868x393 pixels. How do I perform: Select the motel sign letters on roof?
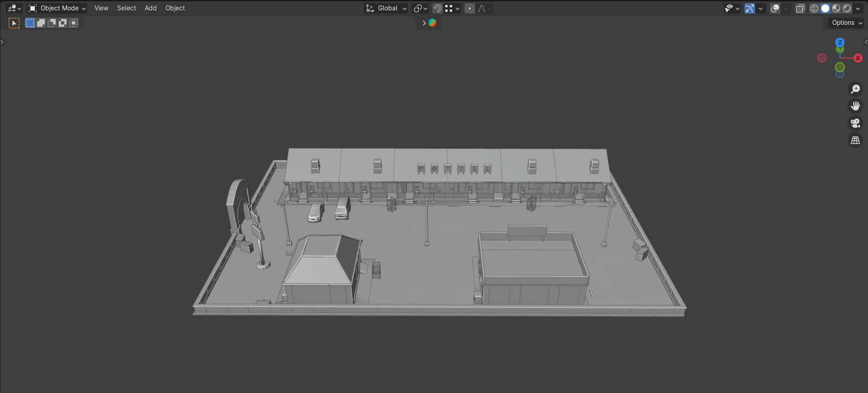pos(454,169)
